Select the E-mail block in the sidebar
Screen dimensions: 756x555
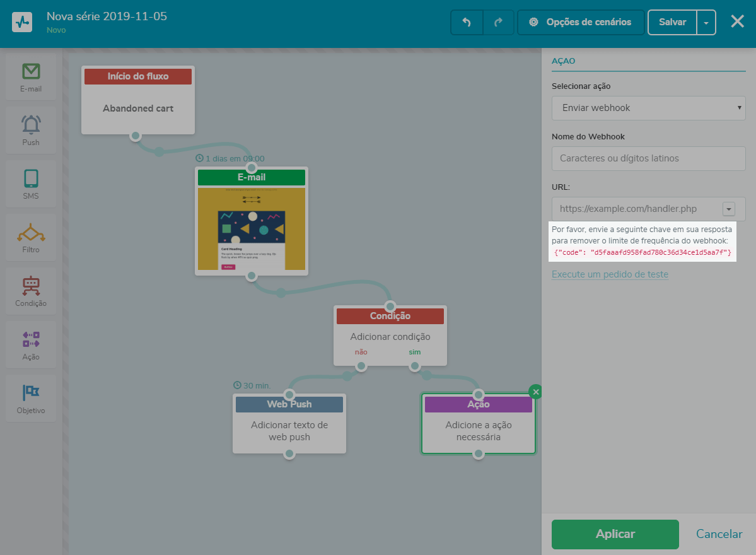[30, 76]
